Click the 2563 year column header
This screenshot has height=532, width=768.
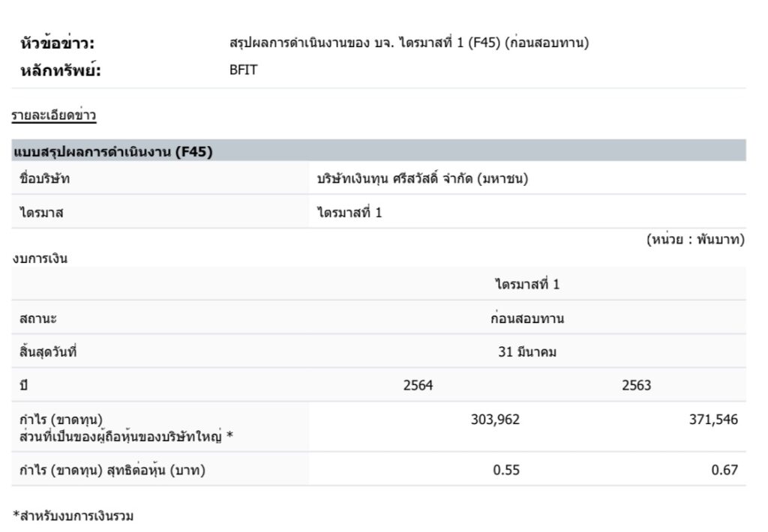pyautogui.click(x=637, y=385)
